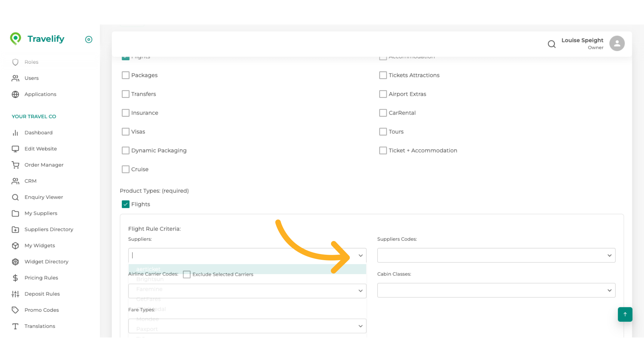Screen dimensions: 644x362
Task: Check Exclude Selected Carriers
Action: coord(187,274)
